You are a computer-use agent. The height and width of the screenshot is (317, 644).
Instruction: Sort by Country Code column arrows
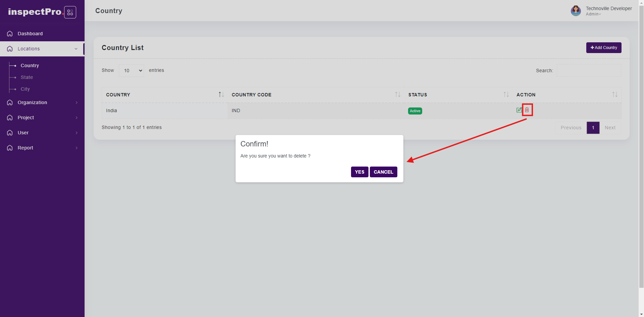click(398, 95)
